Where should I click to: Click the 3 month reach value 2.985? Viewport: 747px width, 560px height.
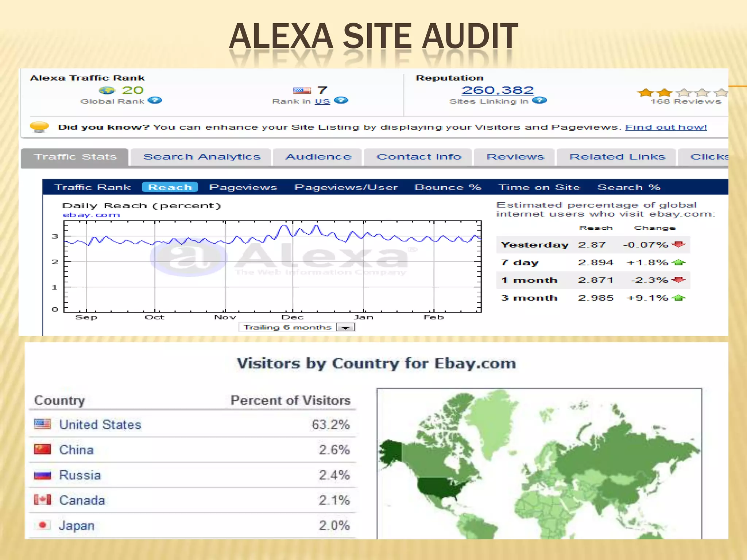pyautogui.click(x=596, y=298)
